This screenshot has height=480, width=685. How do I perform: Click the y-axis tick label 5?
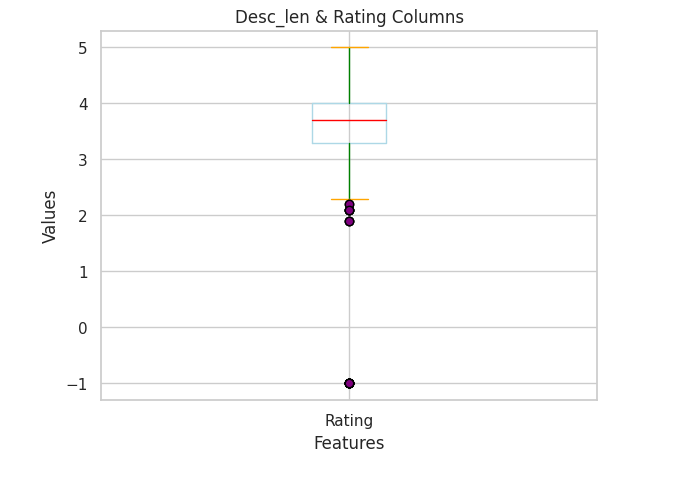83,48
